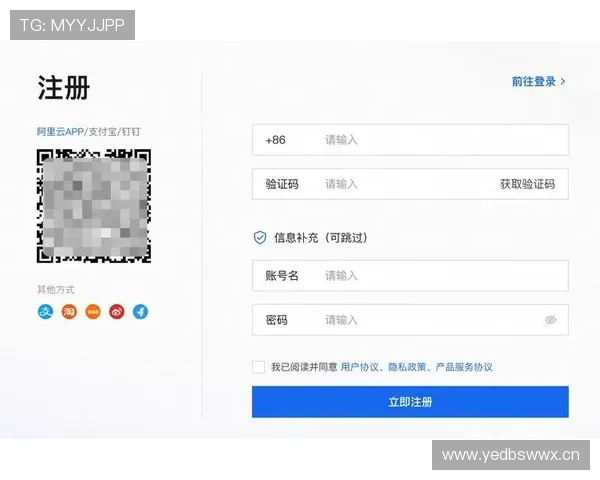Click the shield icon beside 信息补充
Screen dimensions: 600x480
260,238
